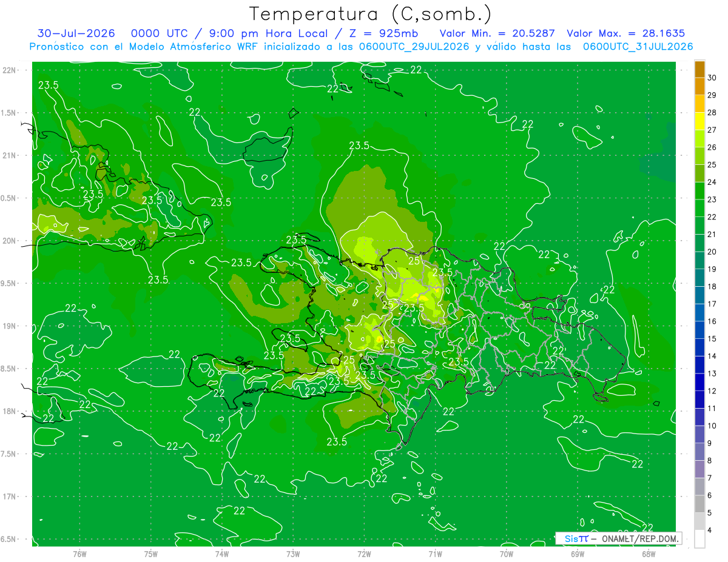Click the light gray legend swatch between 4 and 5
Image resolution: width=728 pixels, height=562 pixels.
pyautogui.click(x=699, y=521)
